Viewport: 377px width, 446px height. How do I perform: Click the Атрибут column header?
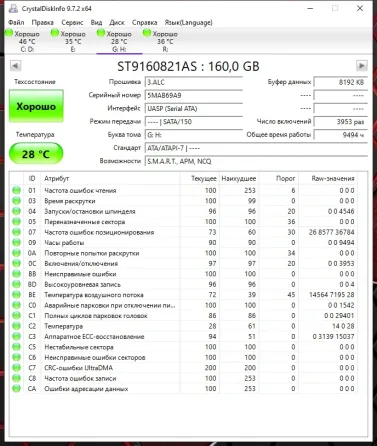coord(110,179)
